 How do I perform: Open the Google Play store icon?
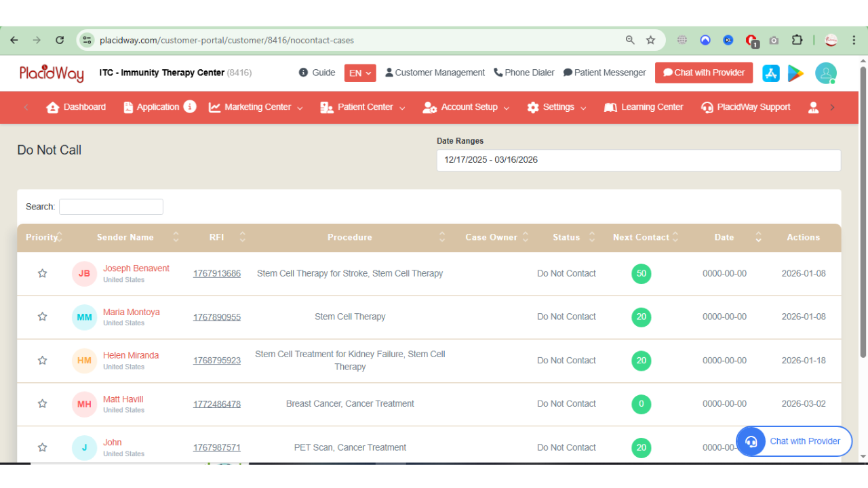click(x=795, y=73)
